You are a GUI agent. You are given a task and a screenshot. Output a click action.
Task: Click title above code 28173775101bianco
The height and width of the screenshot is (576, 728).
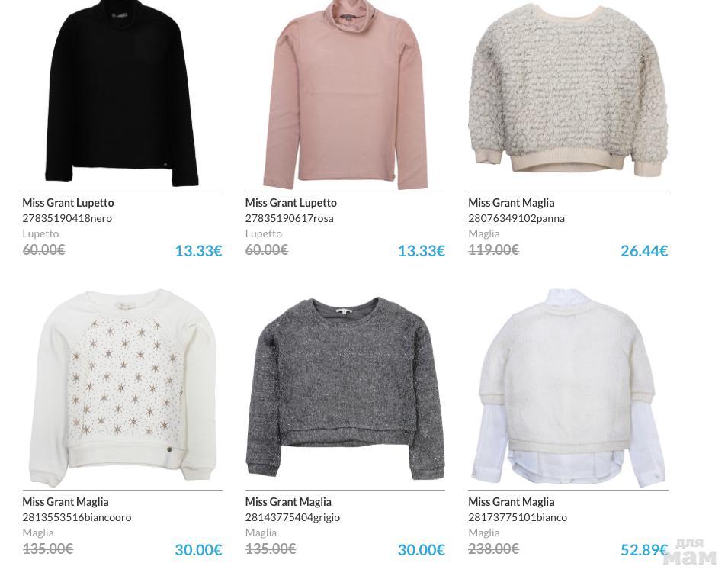(x=512, y=502)
